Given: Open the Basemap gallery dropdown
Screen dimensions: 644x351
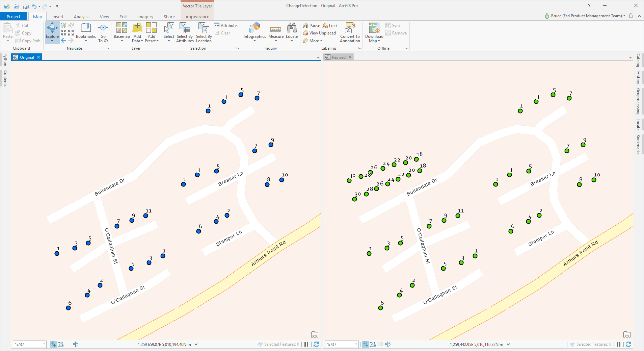Looking at the screenshot, I should (x=122, y=32).
